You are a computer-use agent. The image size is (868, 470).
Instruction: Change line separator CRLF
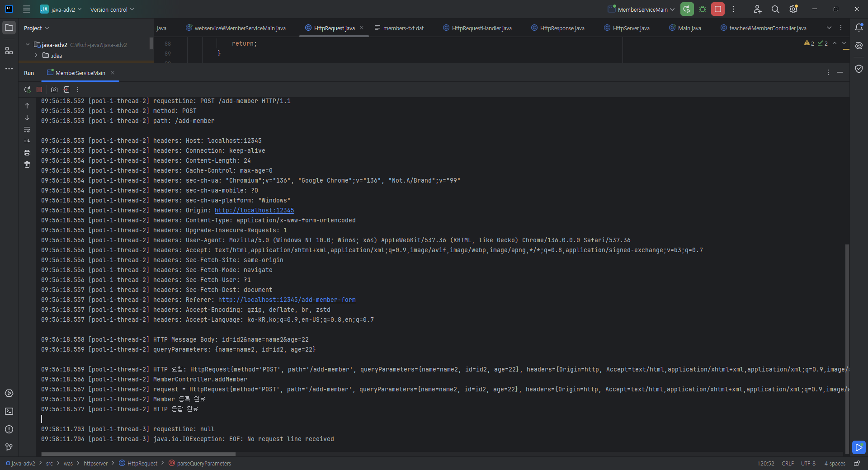coord(788,463)
